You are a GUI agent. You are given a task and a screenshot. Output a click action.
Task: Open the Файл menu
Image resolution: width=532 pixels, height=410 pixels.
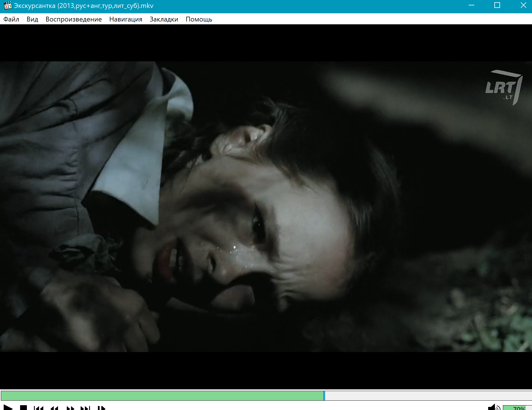coord(11,19)
